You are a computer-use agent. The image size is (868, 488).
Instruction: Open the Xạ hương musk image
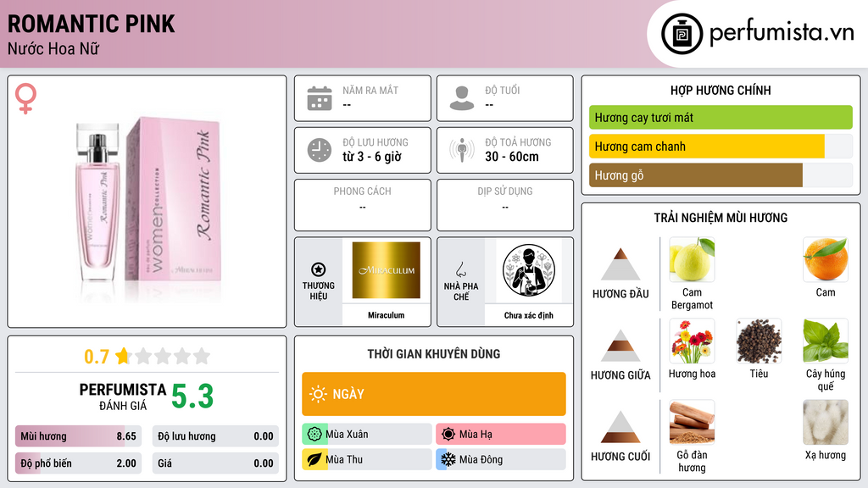click(826, 422)
